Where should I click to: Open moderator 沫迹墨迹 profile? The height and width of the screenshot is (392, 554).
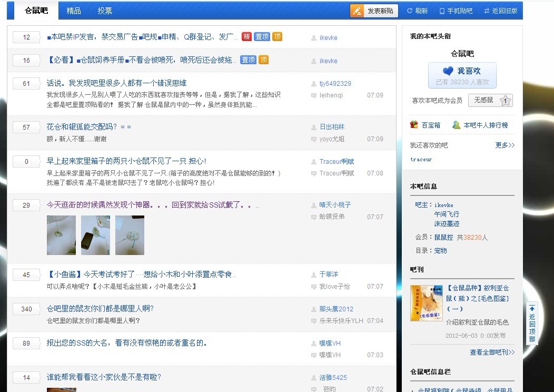[447, 224]
